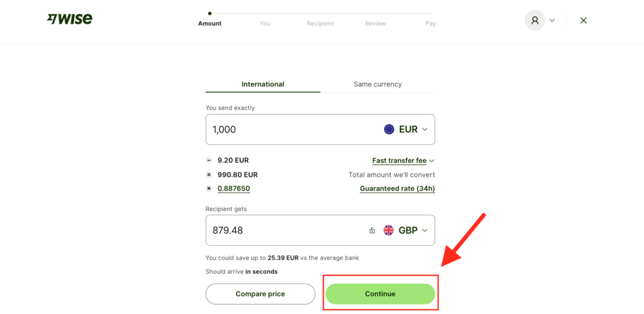This screenshot has height=314, width=644.
Task: Click the UK flag icon
Action: (x=389, y=230)
